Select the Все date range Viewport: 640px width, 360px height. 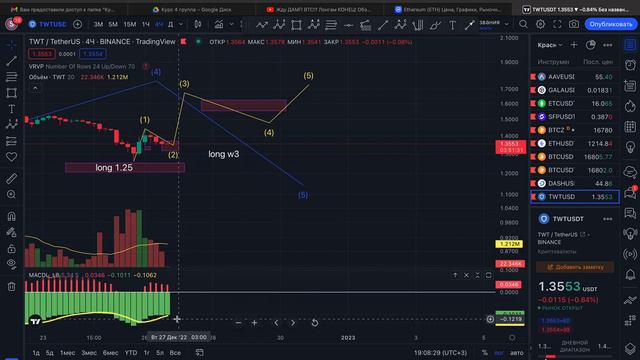[175, 353]
